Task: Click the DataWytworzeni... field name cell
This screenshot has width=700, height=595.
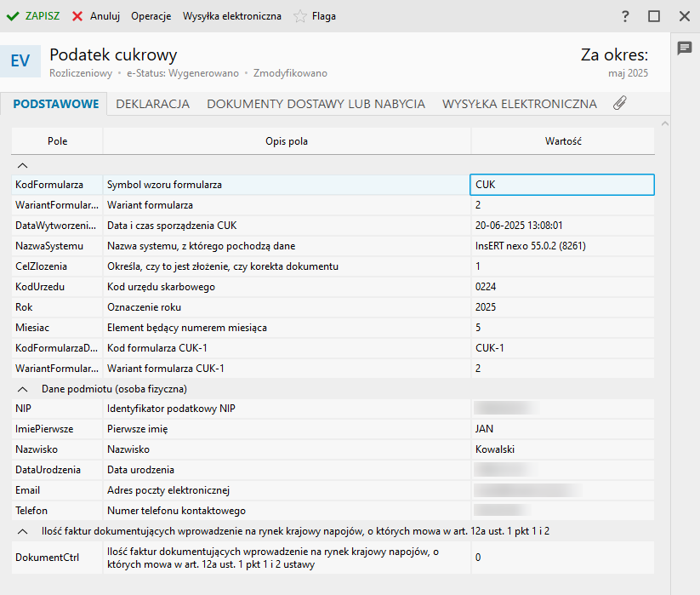Action: (57, 226)
